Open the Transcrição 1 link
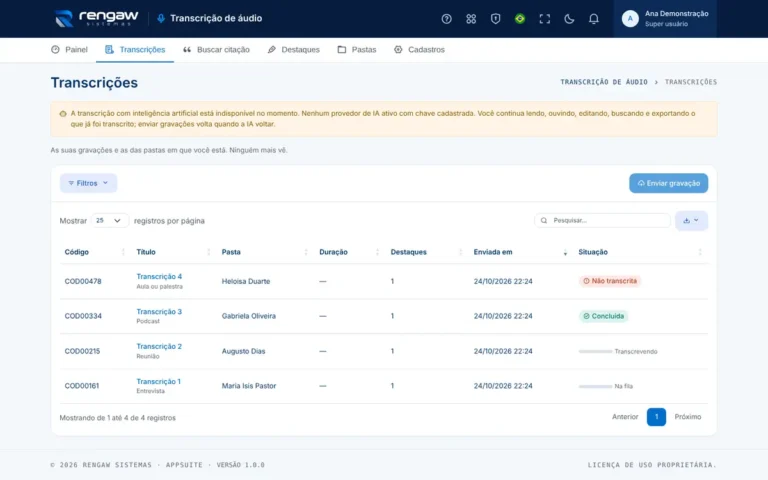The image size is (768, 480). 158,382
